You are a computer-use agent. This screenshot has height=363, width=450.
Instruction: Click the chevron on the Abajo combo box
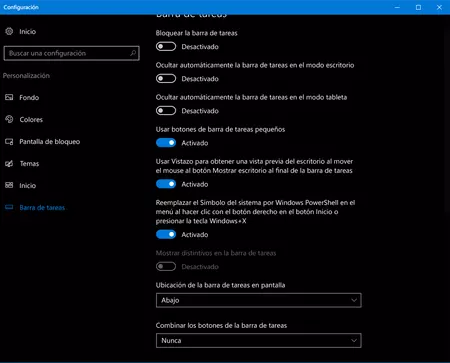[354, 300]
